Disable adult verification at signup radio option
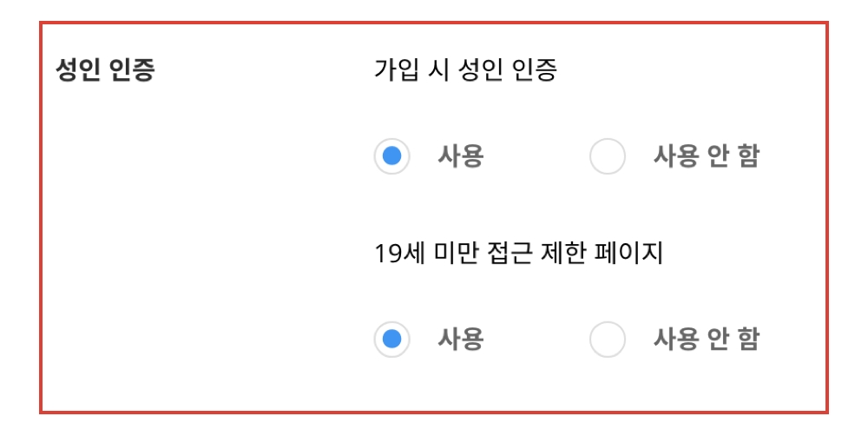 (607, 157)
